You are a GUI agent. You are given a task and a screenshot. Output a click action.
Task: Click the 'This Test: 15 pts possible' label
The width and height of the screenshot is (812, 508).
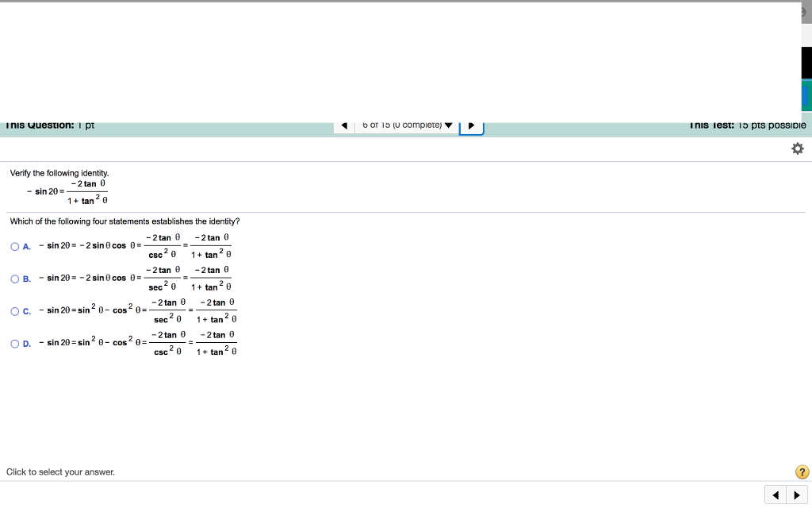tap(747, 125)
